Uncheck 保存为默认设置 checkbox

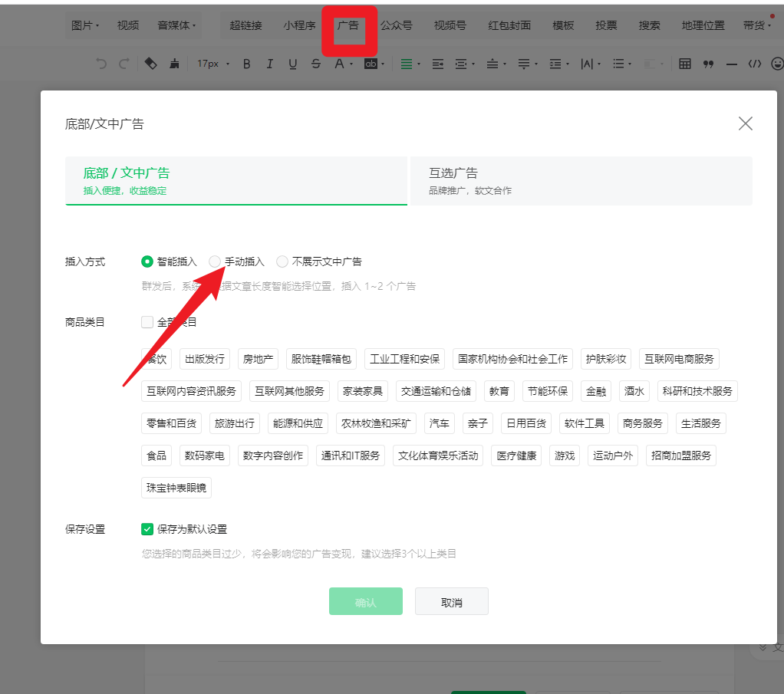point(147,529)
